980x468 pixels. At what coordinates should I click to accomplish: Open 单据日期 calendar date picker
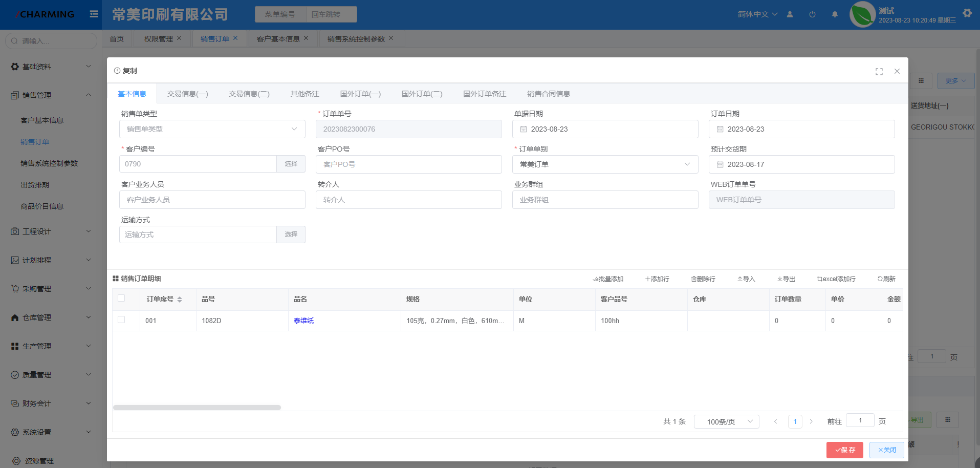(x=605, y=129)
